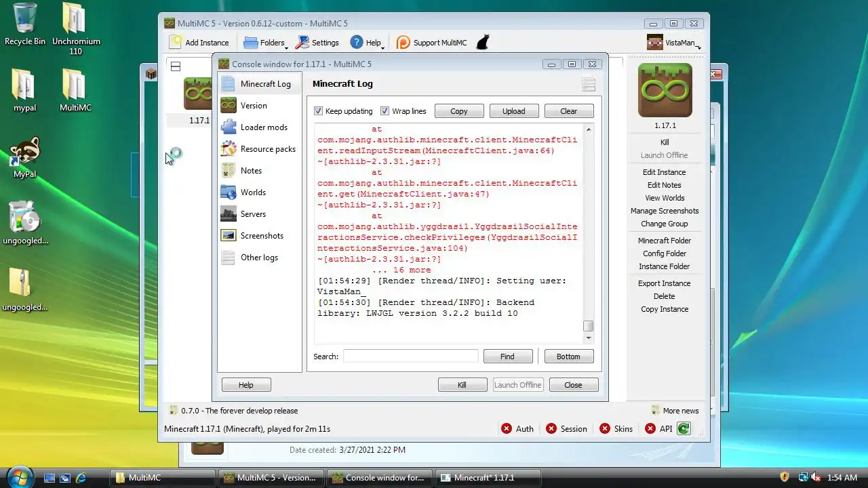Click the Support MultiMC Patreon icon
Image resolution: width=868 pixels, height=488 pixels.
click(x=403, y=42)
